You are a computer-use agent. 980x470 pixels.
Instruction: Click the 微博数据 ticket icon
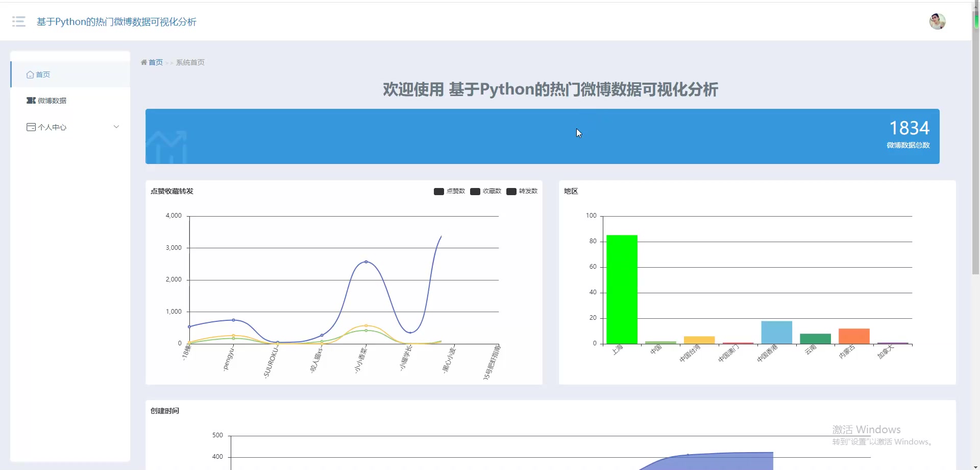31,101
